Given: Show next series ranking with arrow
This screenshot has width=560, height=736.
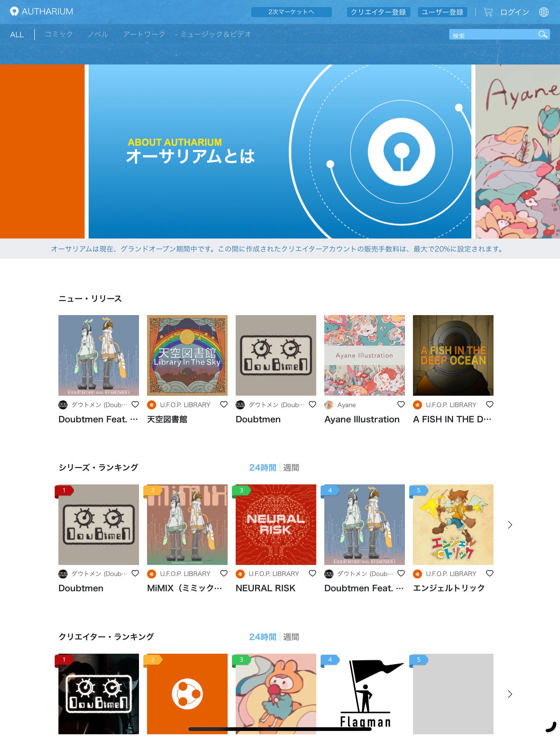Looking at the screenshot, I should [x=510, y=525].
